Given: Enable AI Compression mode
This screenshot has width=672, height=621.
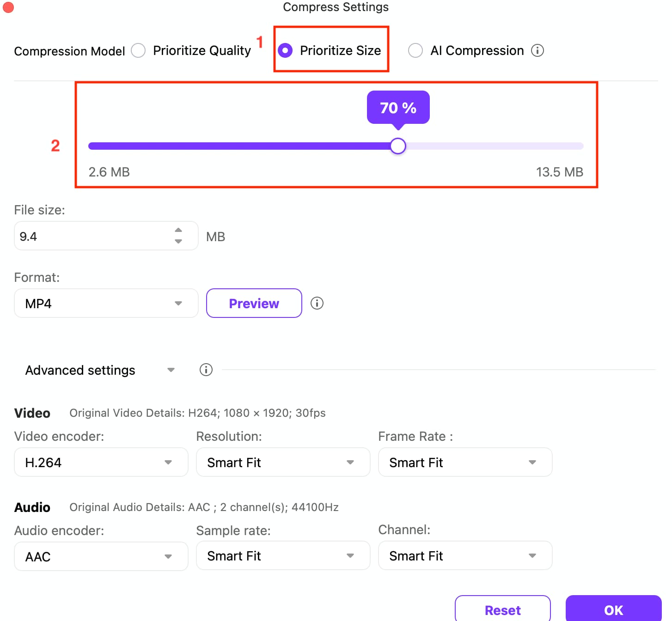Looking at the screenshot, I should [415, 50].
